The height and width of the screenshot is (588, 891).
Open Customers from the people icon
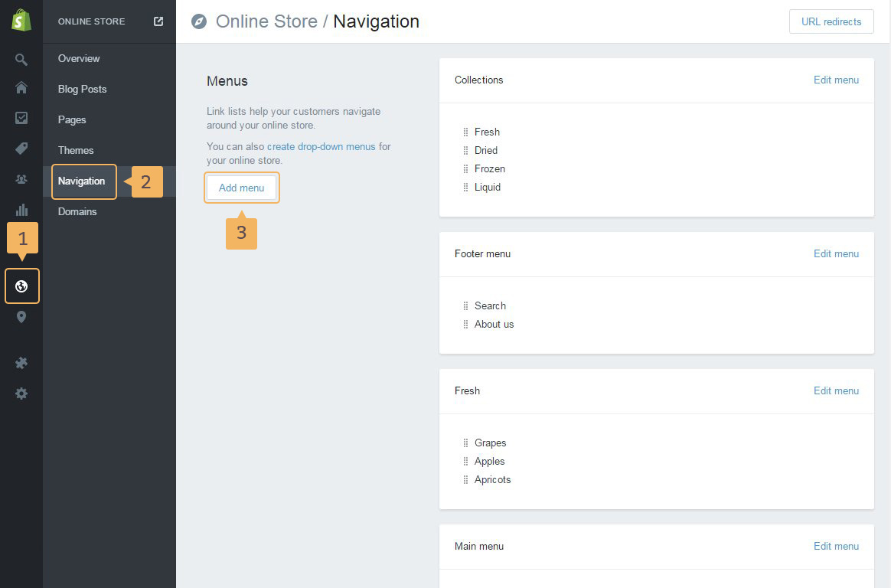[21, 179]
